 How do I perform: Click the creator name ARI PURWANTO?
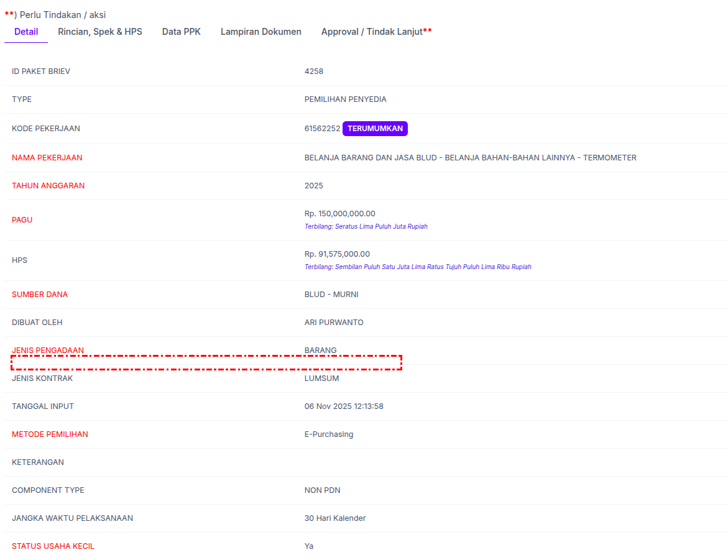pyautogui.click(x=334, y=323)
